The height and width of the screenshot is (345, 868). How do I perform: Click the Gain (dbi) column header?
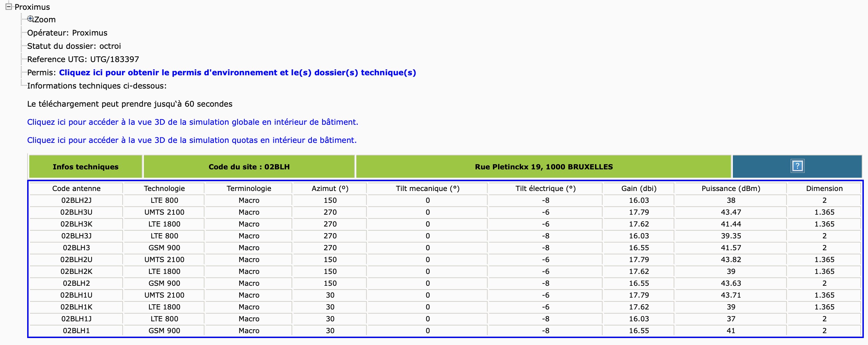639,189
